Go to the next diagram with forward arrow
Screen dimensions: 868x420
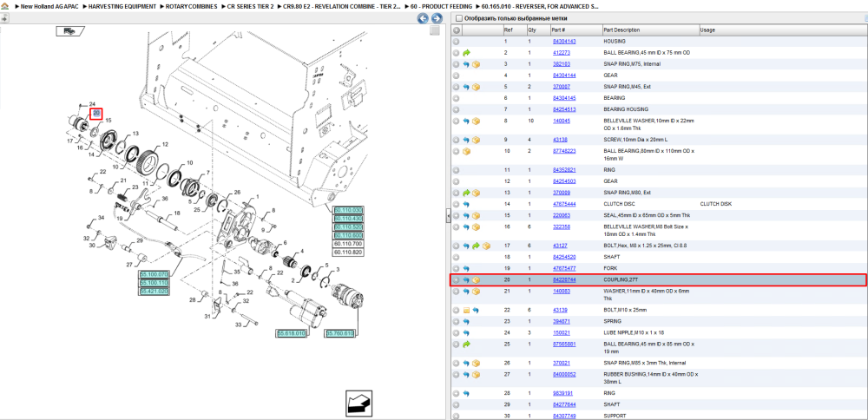437,18
